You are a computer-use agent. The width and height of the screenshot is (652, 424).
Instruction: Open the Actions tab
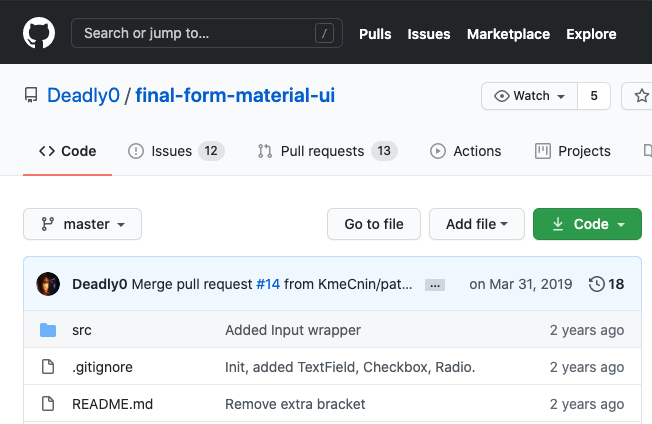(465, 151)
